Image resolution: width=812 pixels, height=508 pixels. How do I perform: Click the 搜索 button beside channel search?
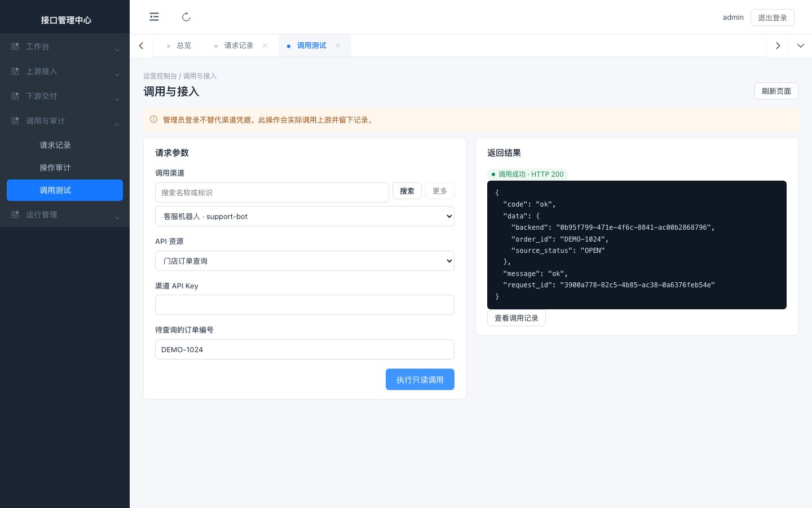(407, 191)
